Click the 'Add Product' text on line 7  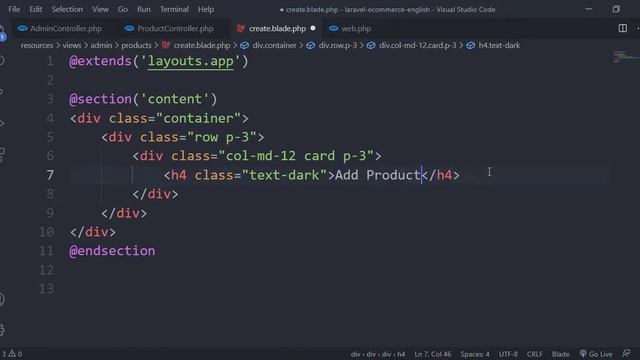378,175
